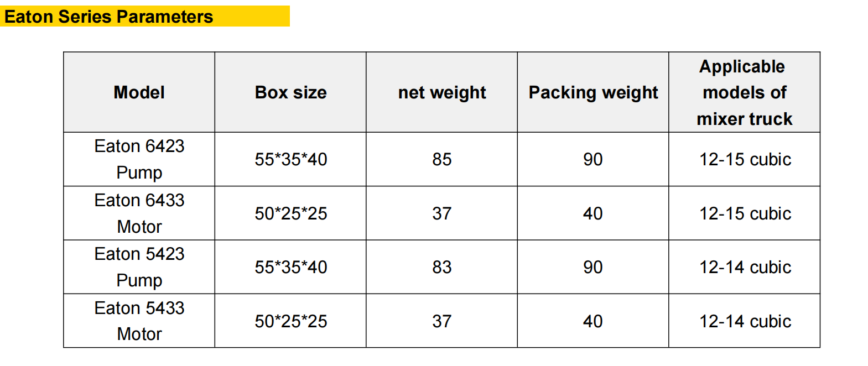Select net weight value 85

pos(441,159)
